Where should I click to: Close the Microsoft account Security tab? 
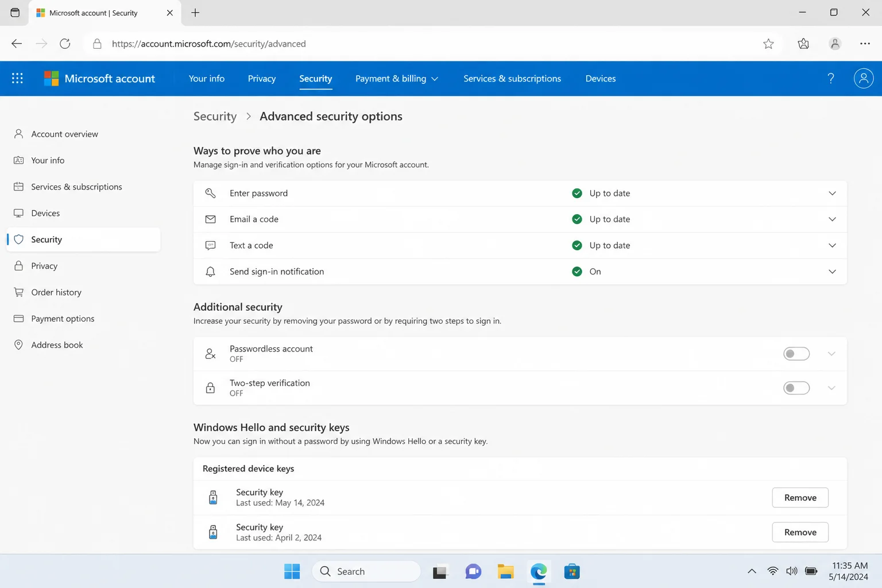(x=169, y=13)
